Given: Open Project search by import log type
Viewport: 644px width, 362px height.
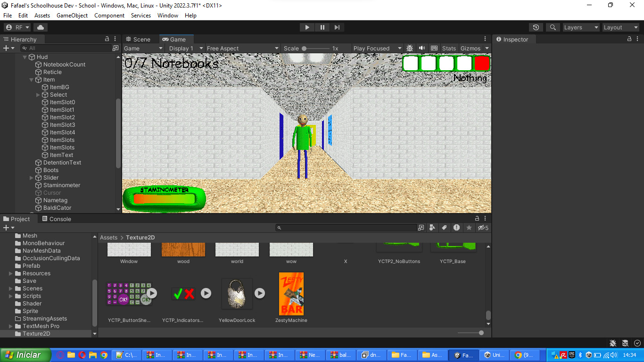Looking at the screenshot, I should point(456,228).
